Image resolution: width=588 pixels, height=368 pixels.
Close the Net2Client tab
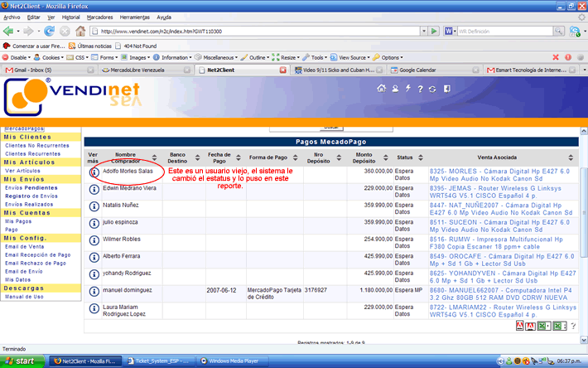282,70
